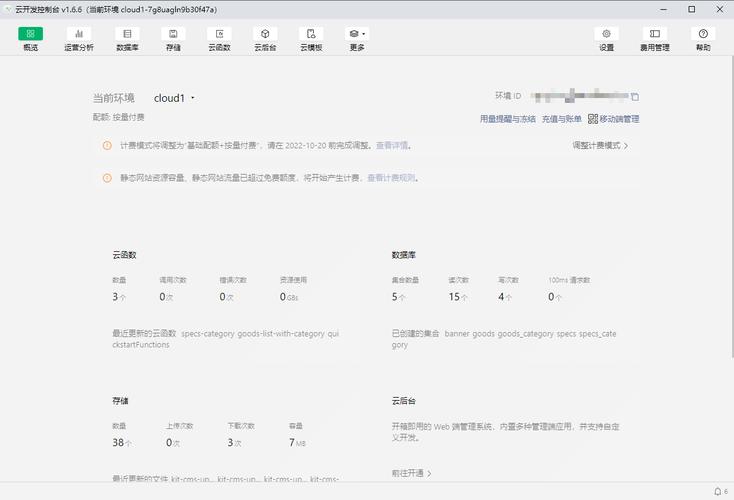Click the notification bell in status bar
The height and width of the screenshot is (500, 734).
717,491
